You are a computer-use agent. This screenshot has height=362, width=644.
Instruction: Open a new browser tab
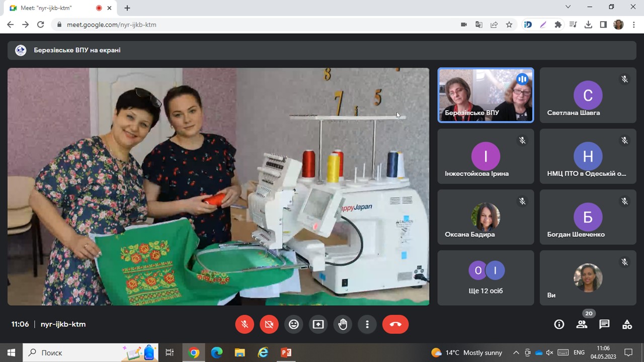[127, 8]
